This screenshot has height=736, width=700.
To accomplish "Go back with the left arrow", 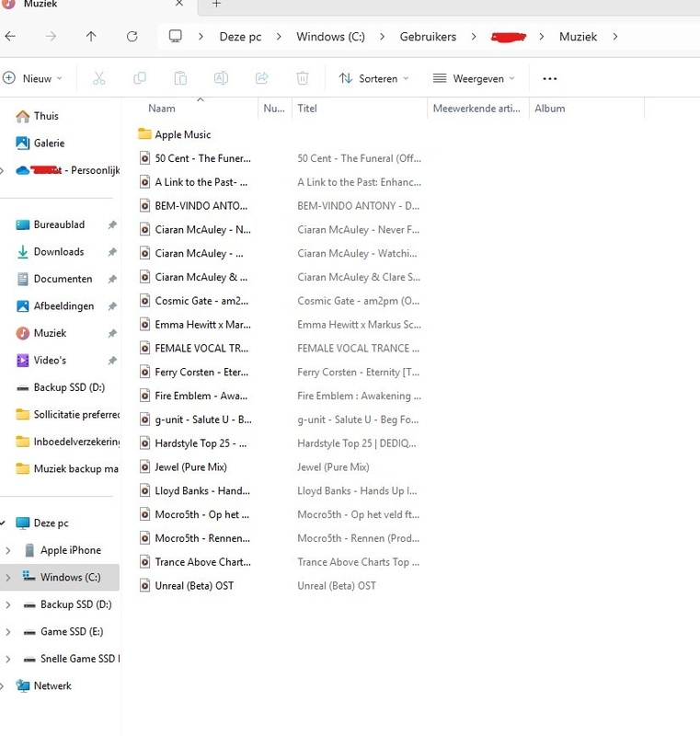I will (x=10, y=36).
